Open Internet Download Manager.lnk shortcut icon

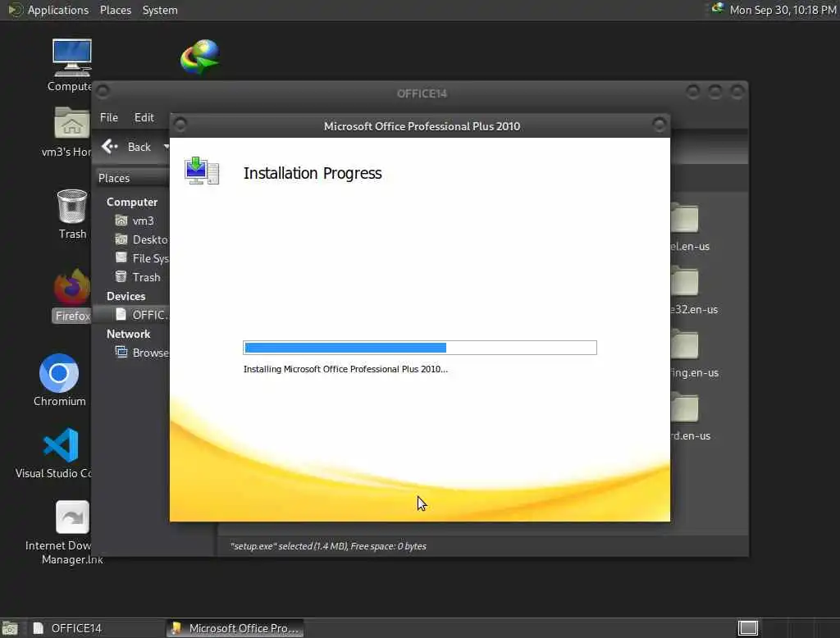72,517
